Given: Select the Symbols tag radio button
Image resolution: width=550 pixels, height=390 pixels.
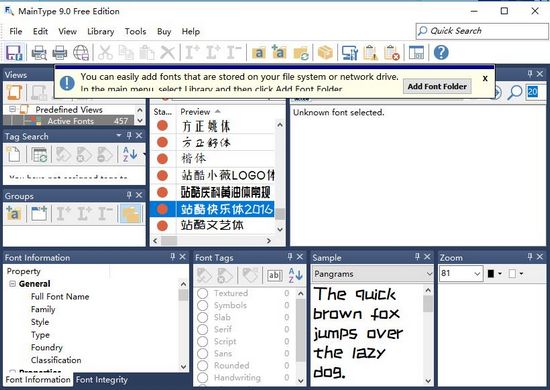Looking at the screenshot, I should point(202,305).
